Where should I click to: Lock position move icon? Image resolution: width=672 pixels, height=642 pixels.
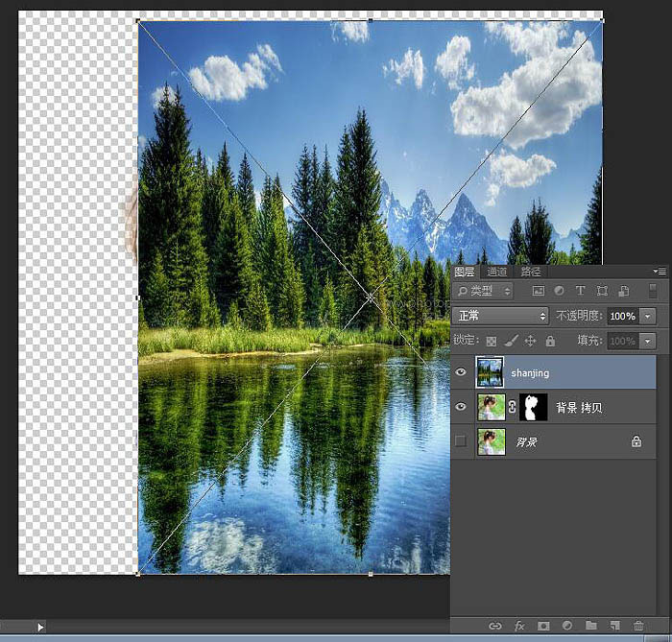[x=530, y=341]
